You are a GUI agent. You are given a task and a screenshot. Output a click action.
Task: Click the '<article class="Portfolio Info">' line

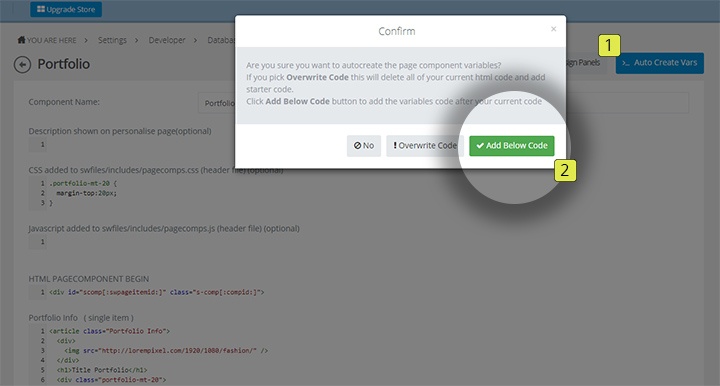(x=109, y=331)
